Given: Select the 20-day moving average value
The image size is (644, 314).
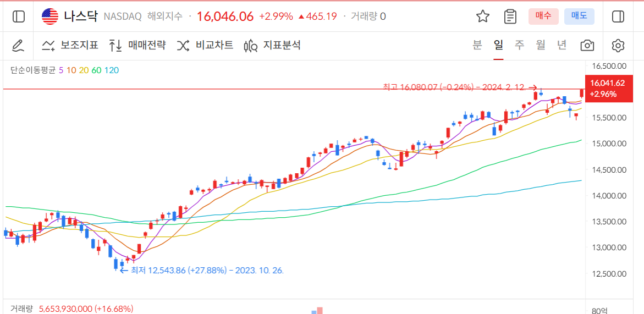Looking at the screenshot, I should pos(84,70).
